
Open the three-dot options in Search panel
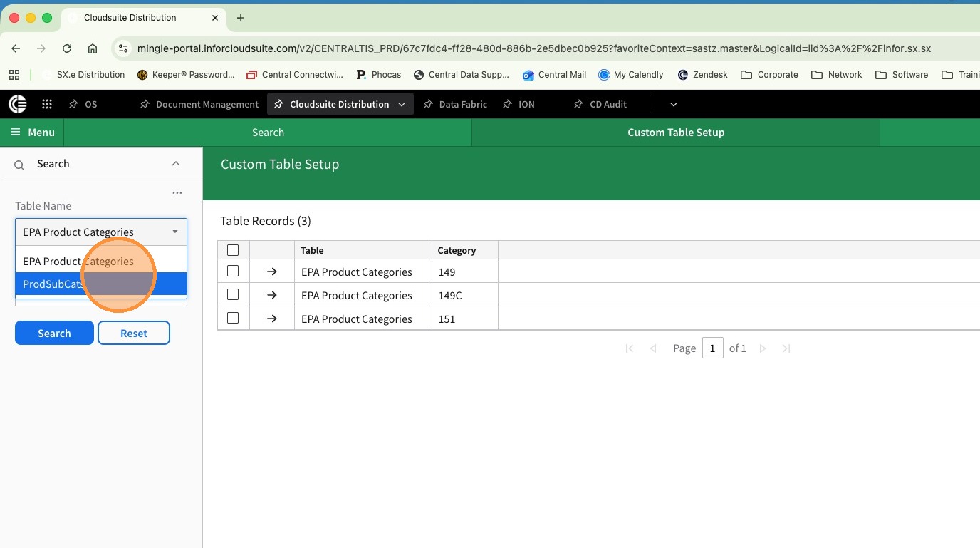[x=177, y=192]
